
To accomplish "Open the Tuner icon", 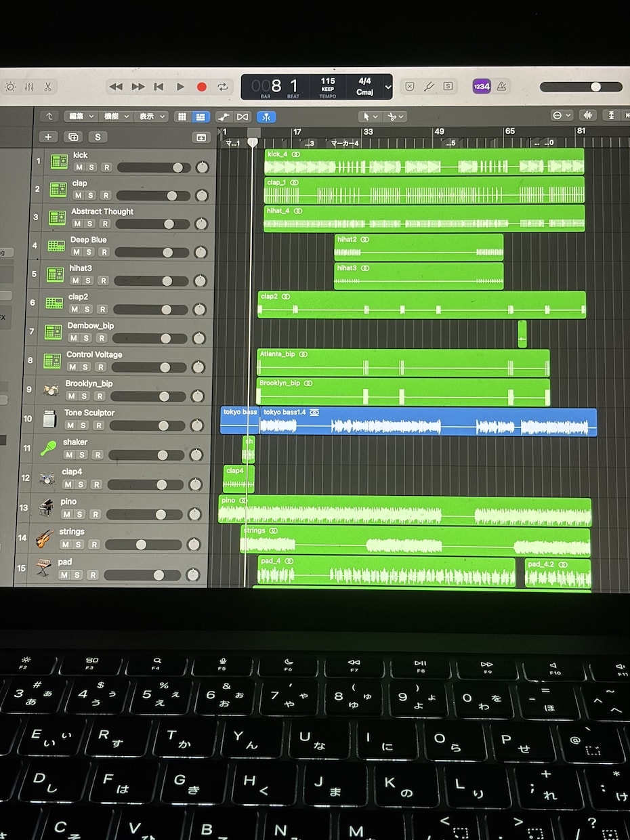I will [429, 86].
